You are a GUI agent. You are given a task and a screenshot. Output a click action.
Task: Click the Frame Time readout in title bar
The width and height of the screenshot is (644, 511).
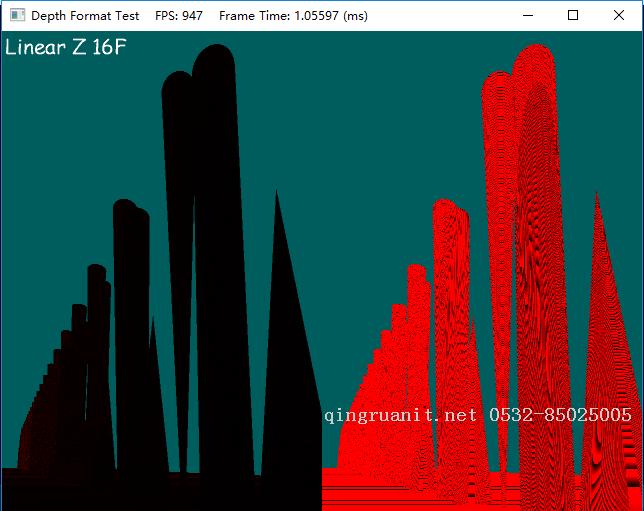293,15
